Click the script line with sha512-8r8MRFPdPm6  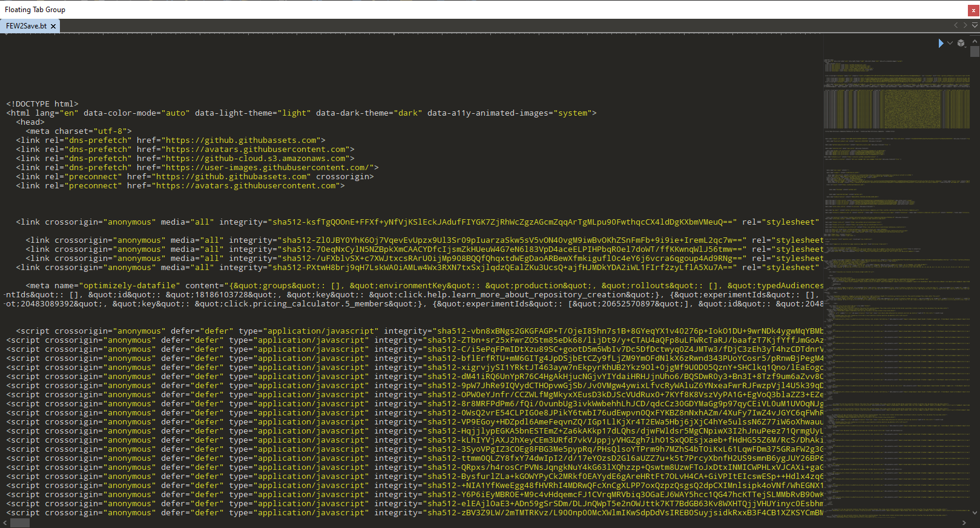415,404
